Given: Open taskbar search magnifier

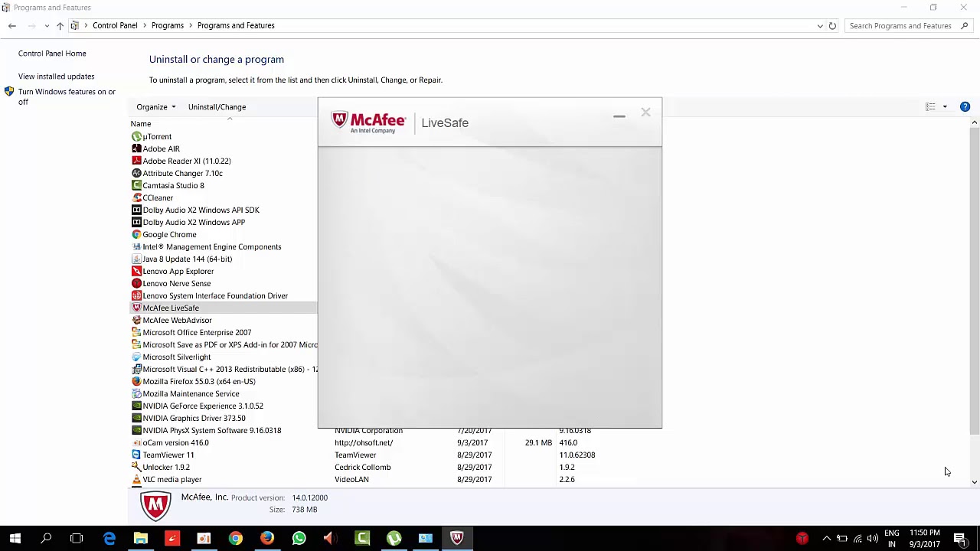Looking at the screenshot, I should [x=46, y=538].
